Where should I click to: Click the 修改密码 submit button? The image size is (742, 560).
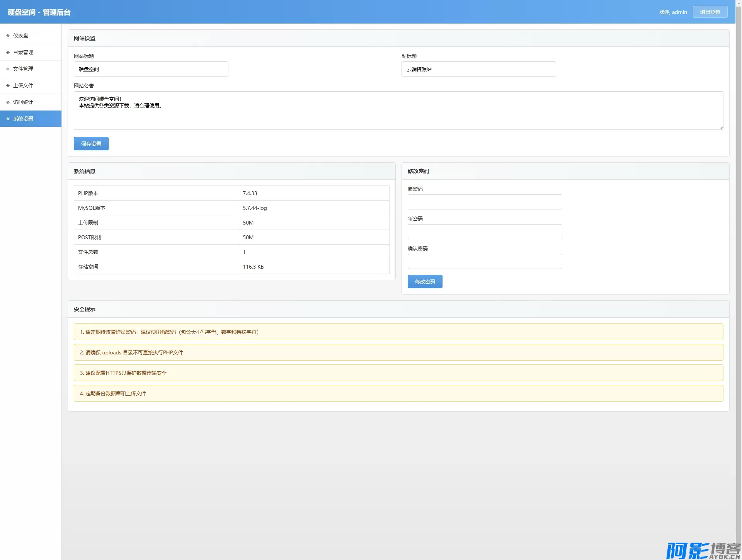click(x=425, y=282)
